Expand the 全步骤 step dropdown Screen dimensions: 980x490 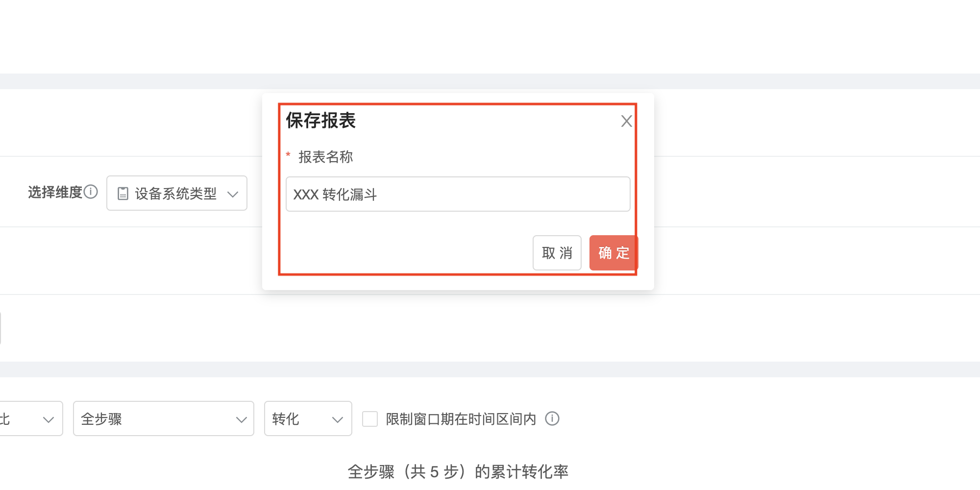point(164,418)
